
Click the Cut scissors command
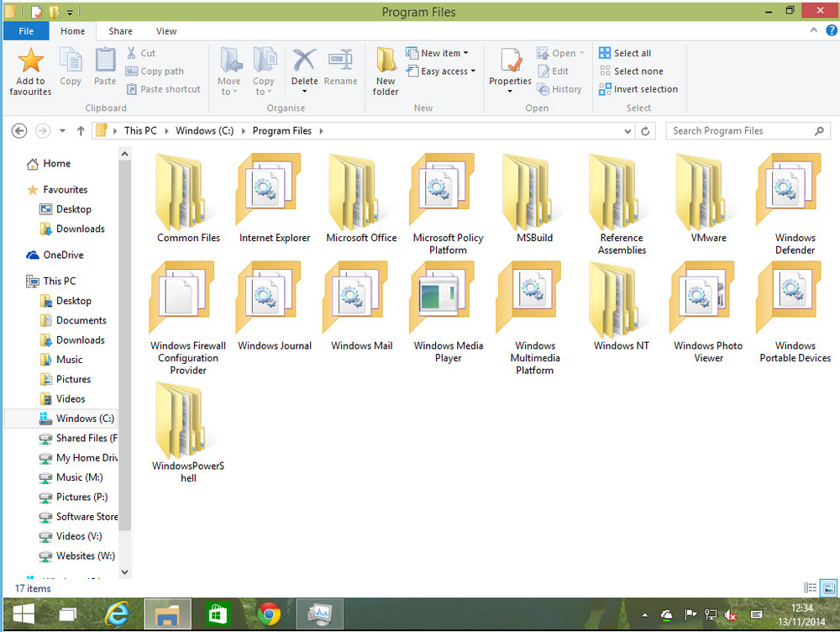pos(141,53)
